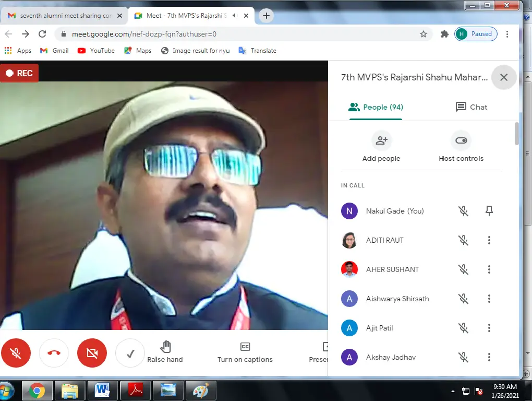Mute ADITI RAUT's microphone
Screen dimensions: 532x401
(463, 240)
